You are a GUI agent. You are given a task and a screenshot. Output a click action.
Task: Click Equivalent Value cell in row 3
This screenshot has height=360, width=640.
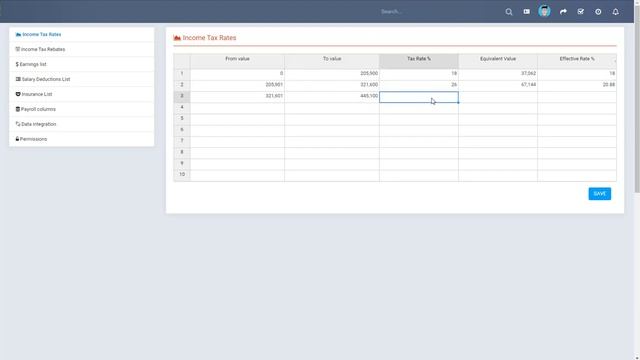point(498,96)
